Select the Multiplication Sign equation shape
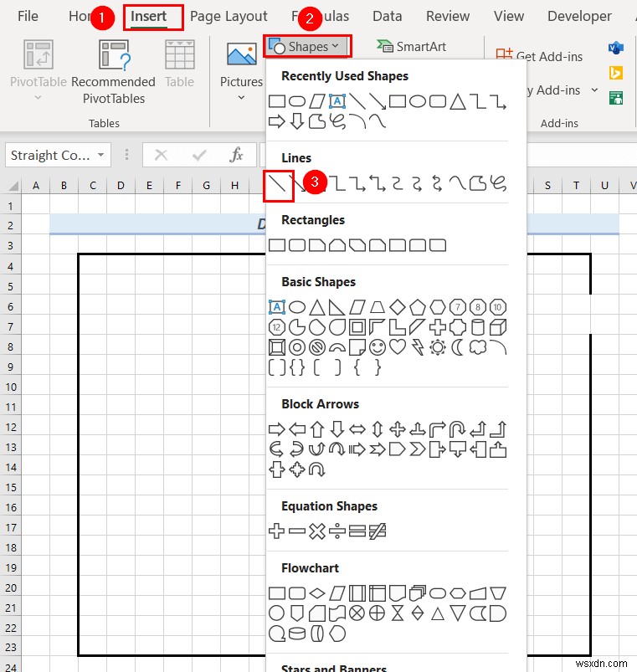This screenshot has width=637, height=672. pyautogui.click(x=317, y=531)
